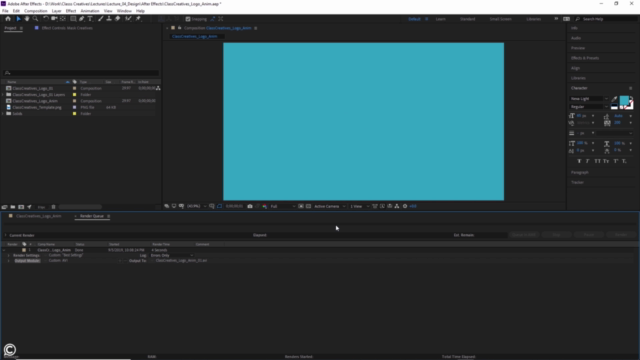Open the Paragraph panel
Image resolution: width=640 pixels, height=360 pixels.
tap(580, 172)
